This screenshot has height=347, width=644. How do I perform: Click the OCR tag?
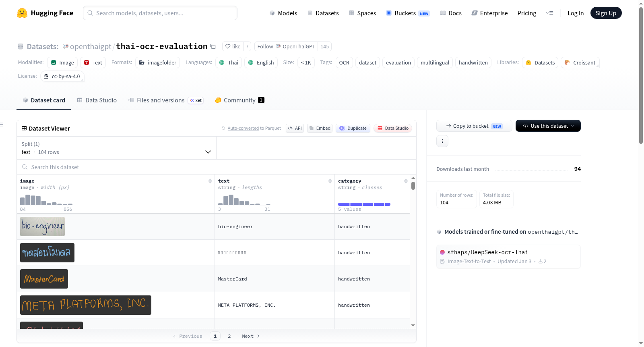pyautogui.click(x=344, y=62)
